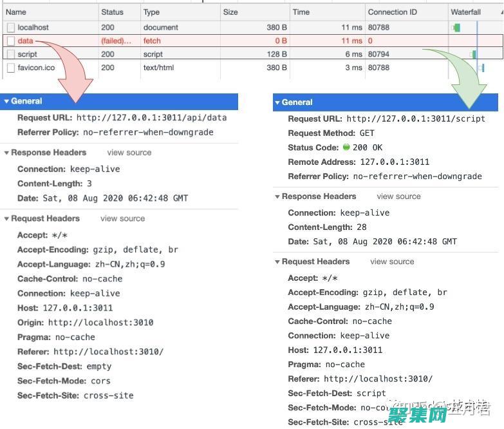Image resolution: width=504 pixels, height=429 pixels.
Task: Click the file icon beside favicon.ico
Action: pyautogui.click(x=11, y=68)
